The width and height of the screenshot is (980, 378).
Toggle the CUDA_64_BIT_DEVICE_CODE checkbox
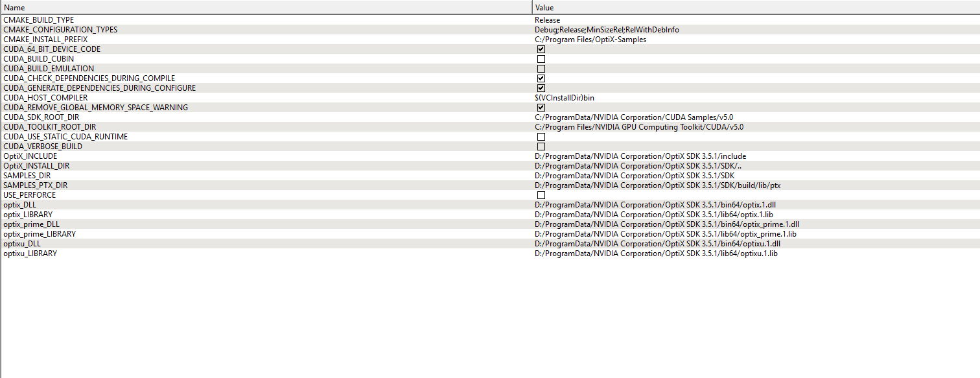click(x=541, y=49)
